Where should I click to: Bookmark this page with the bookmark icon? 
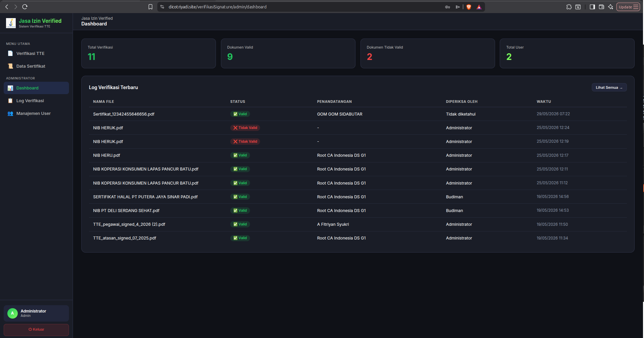151,7
